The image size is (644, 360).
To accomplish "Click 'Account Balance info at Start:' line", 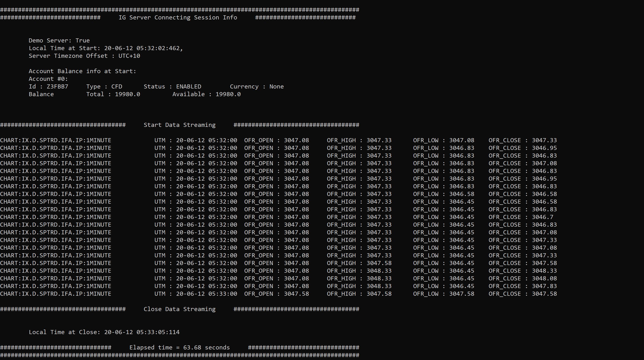I will pyautogui.click(x=82, y=71).
